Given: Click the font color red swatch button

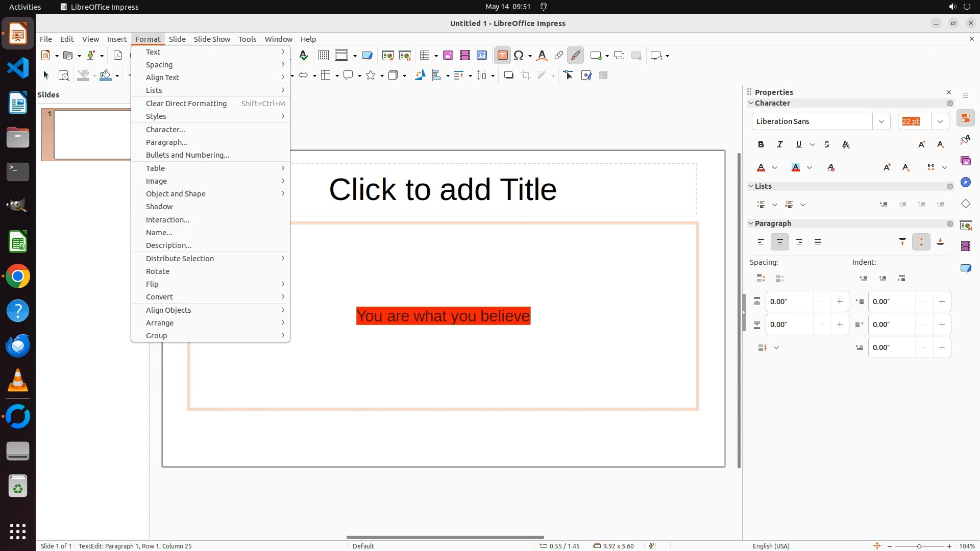Looking at the screenshot, I should pyautogui.click(x=761, y=168).
